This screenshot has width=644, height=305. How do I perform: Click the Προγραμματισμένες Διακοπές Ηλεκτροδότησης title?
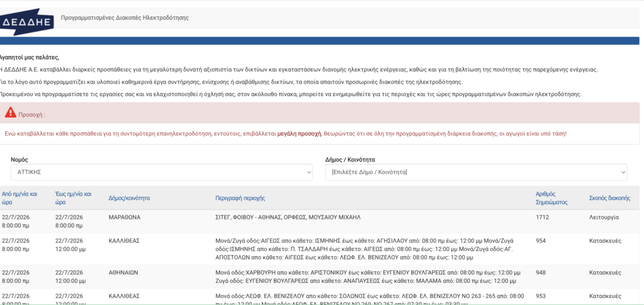[x=125, y=18]
